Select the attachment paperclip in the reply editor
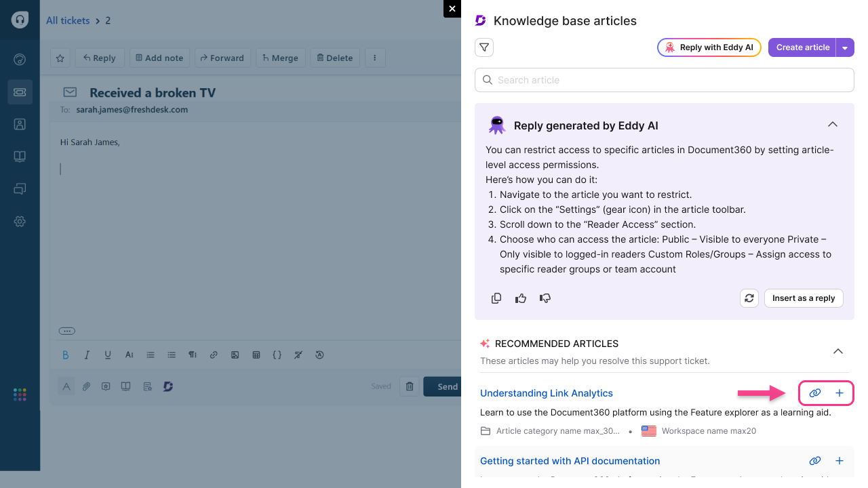Image resolution: width=868 pixels, height=488 pixels. coord(86,386)
